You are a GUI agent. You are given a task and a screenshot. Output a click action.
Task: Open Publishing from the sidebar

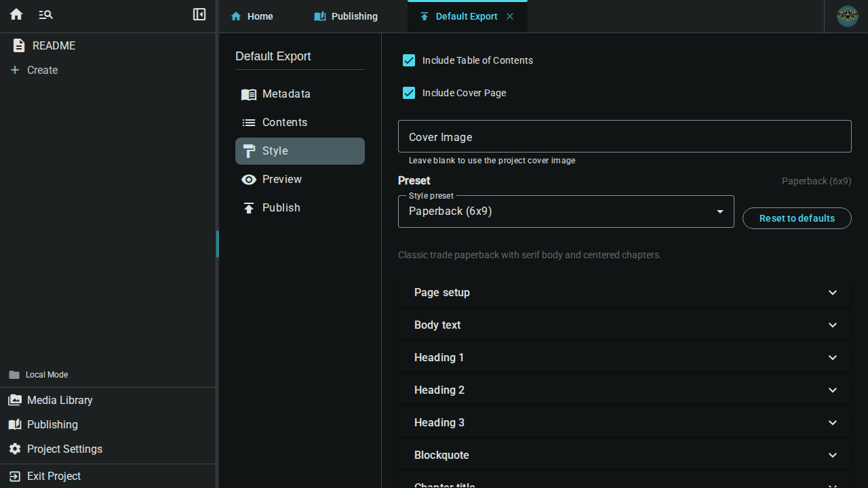click(108, 424)
